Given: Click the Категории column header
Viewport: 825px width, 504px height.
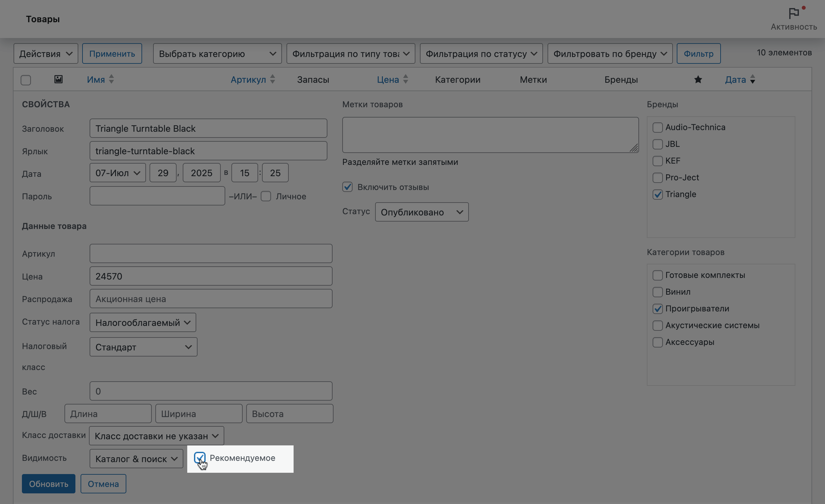Looking at the screenshot, I should pos(458,80).
